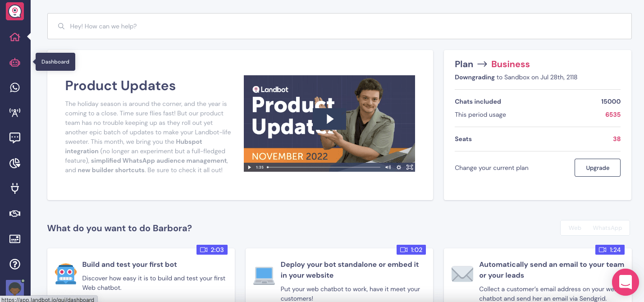Screen dimensions: 644x302
Task: Click the Product Updates video thumbnail
Action: click(329, 124)
